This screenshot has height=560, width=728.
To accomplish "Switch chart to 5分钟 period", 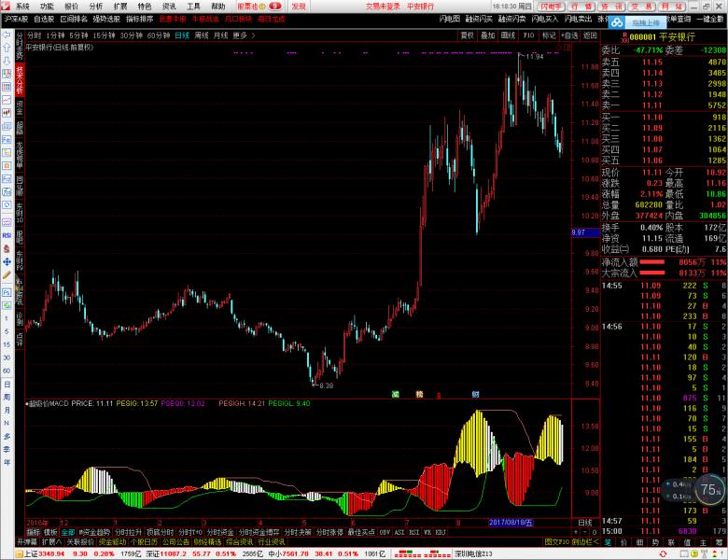I will 78,35.
